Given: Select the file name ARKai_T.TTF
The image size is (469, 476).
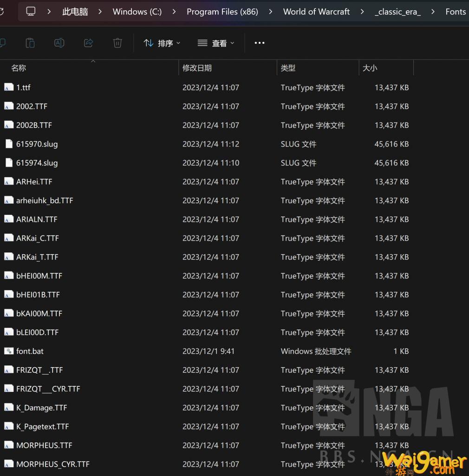Looking at the screenshot, I should point(37,257).
